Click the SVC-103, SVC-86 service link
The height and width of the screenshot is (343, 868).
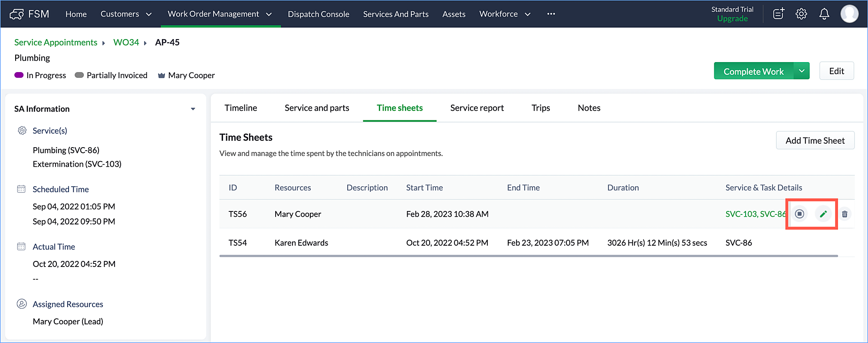click(756, 214)
